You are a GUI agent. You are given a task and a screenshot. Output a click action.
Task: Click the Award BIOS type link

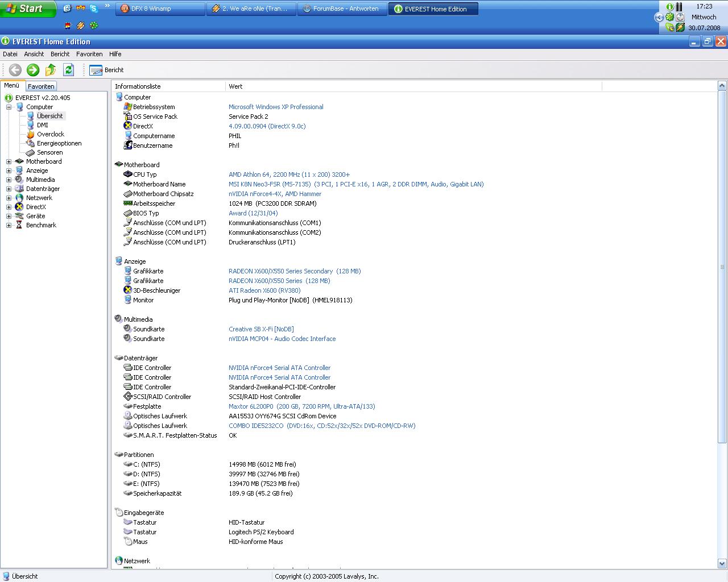point(253,213)
